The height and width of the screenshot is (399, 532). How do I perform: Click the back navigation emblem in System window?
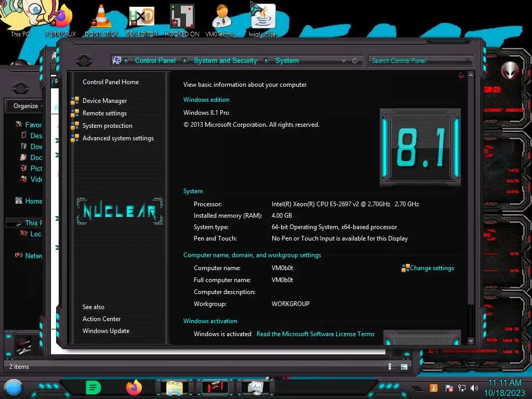coord(84,60)
